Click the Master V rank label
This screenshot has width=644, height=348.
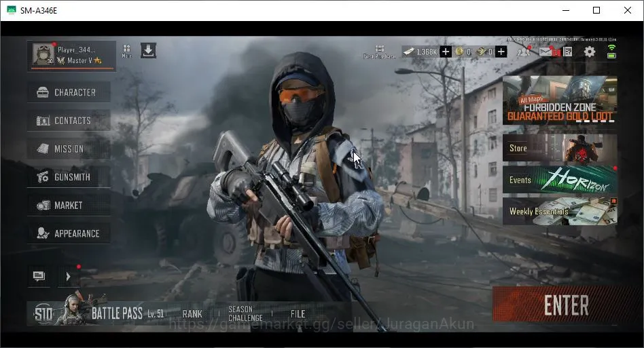[79, 60]
